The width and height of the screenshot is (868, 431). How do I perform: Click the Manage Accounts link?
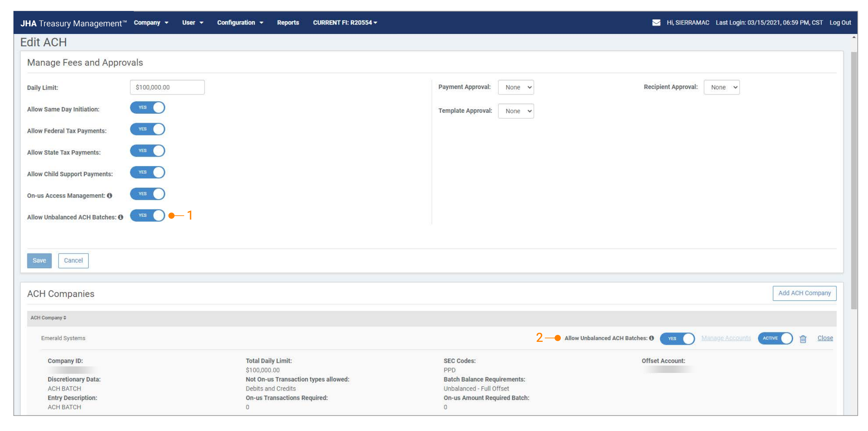point(726,338)
